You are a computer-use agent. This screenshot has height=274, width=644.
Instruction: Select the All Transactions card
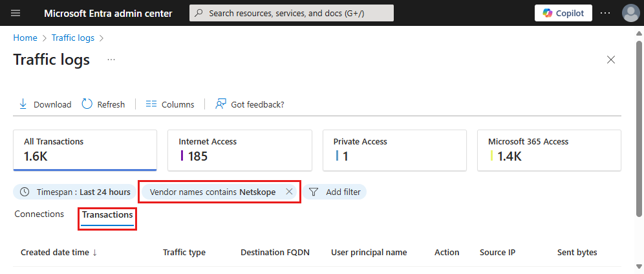(x=85, y=150)
